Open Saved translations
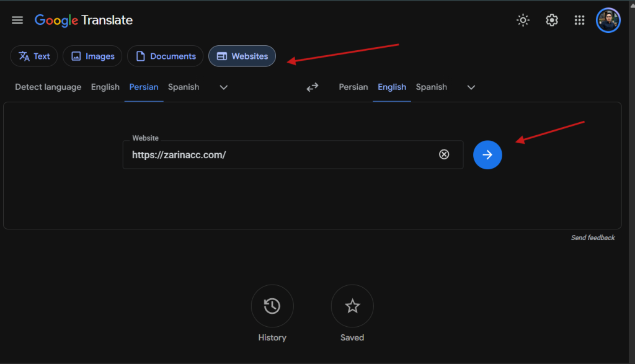The image size is (635, 364). (x=352, y=306)
